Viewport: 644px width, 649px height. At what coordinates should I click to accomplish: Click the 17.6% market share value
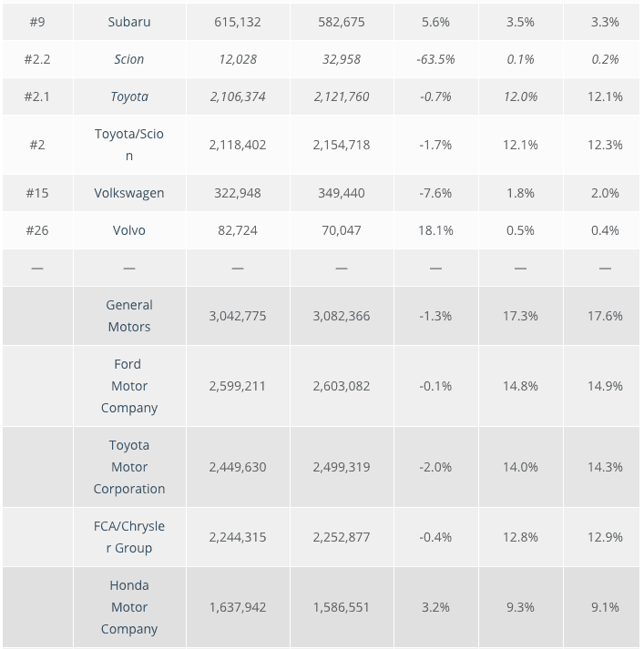605,316
